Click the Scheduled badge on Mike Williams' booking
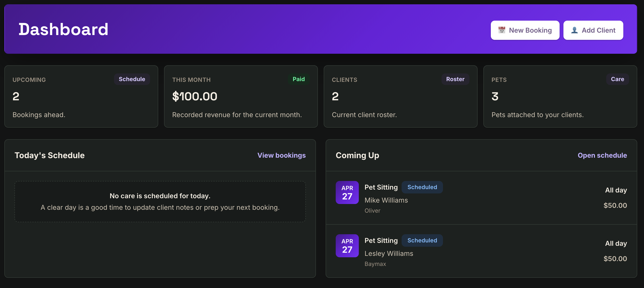The width and height of the screenshot is (644, 288). (x=422, y=187)
